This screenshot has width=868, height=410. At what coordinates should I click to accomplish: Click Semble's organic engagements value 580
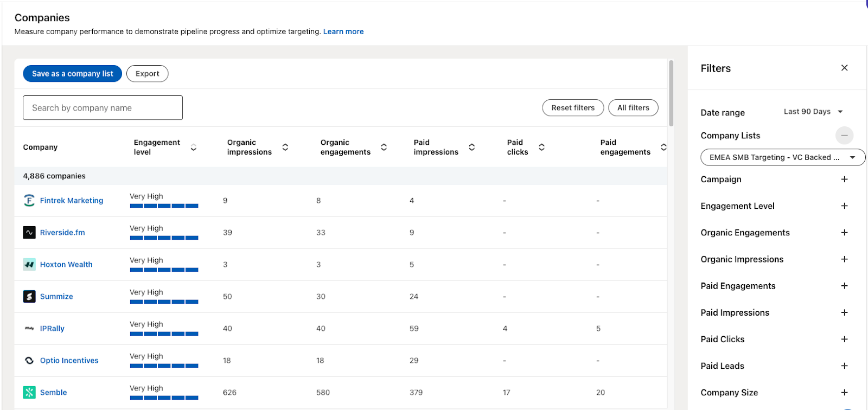(x=323, y=393)
